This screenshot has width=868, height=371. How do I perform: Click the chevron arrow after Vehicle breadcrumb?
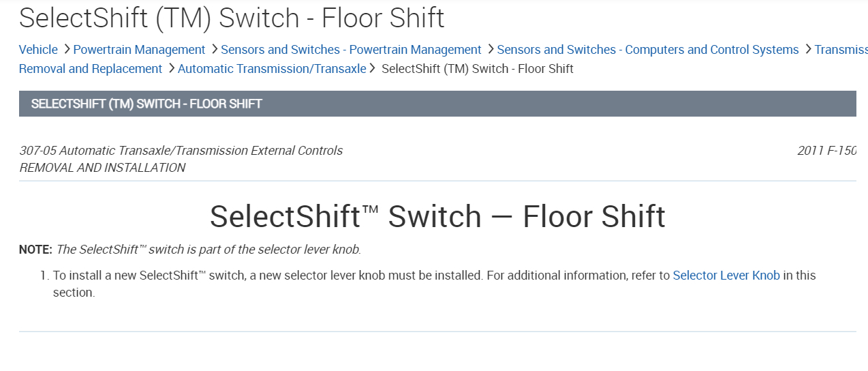coord(66,49)
